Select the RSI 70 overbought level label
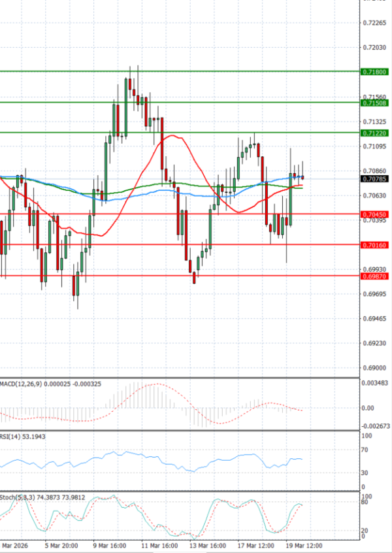 tap(365, 450)
